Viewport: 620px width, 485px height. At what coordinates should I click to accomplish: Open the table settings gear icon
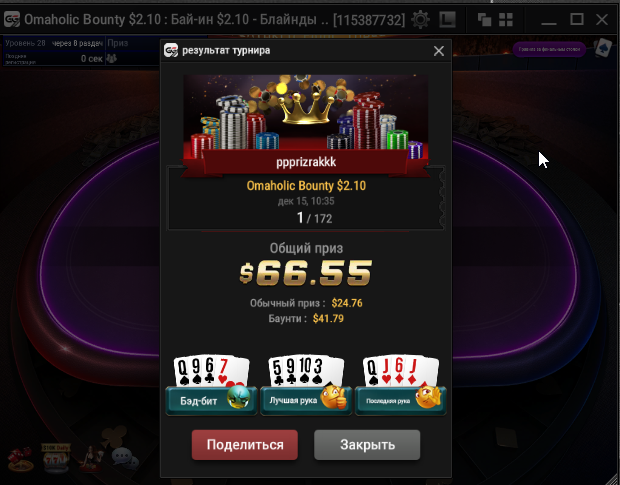click(x=420, y=19)
